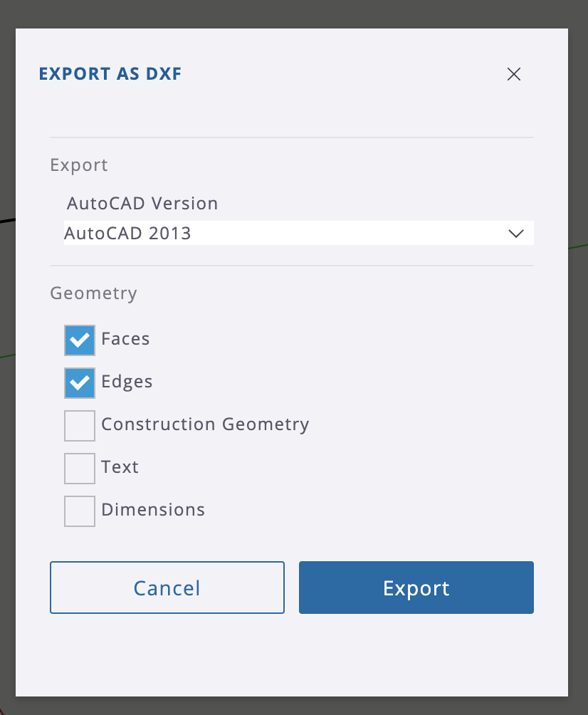588x715 pixels.
Task: Open the AutoCAD 2013 version selector field
Action: tap(298, 233)
